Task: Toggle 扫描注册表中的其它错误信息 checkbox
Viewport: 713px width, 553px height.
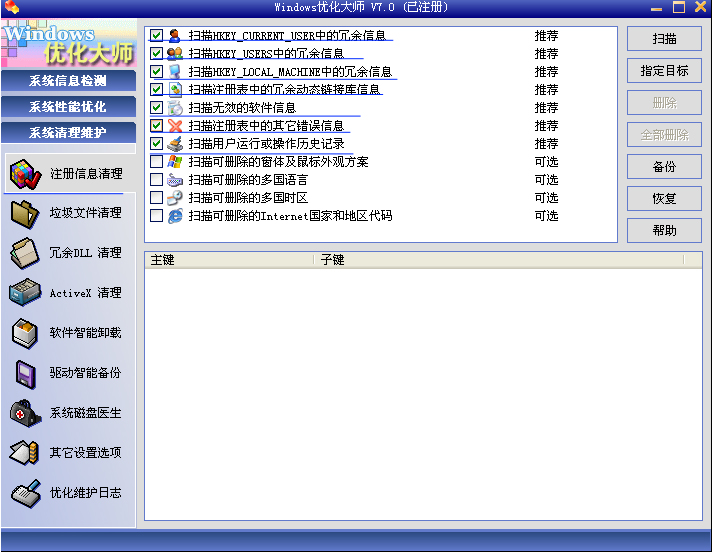Action: tap(156, 125)
